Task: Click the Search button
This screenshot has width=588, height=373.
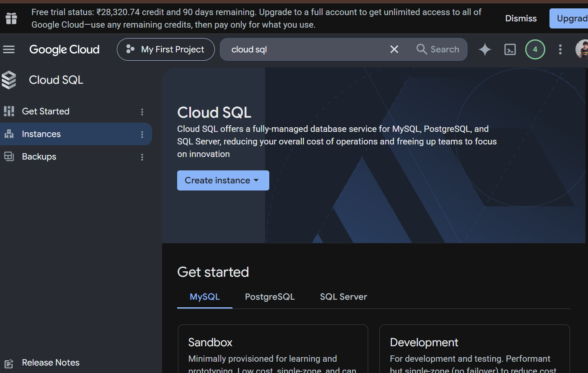Action: pos(438,49)
